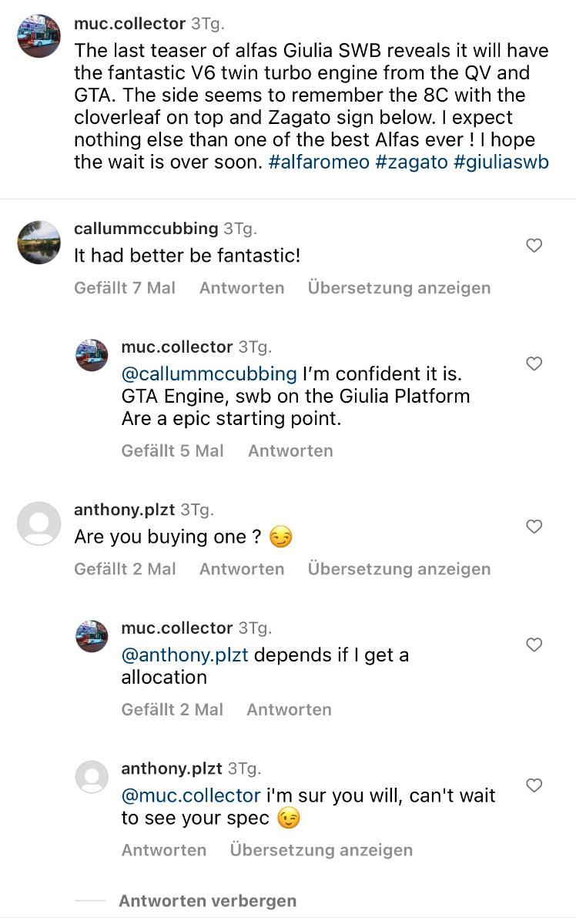
Task: Open the @callummccubbing mention in the reply
Action: (209, 374)
